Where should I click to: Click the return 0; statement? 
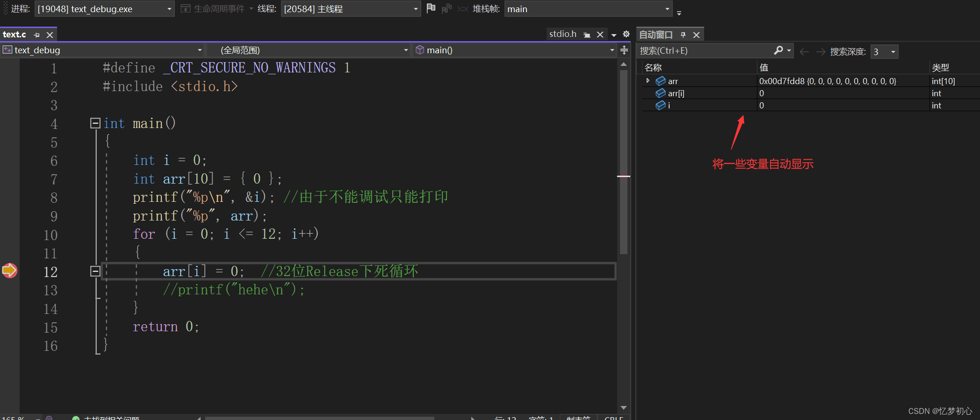point(166,326)
